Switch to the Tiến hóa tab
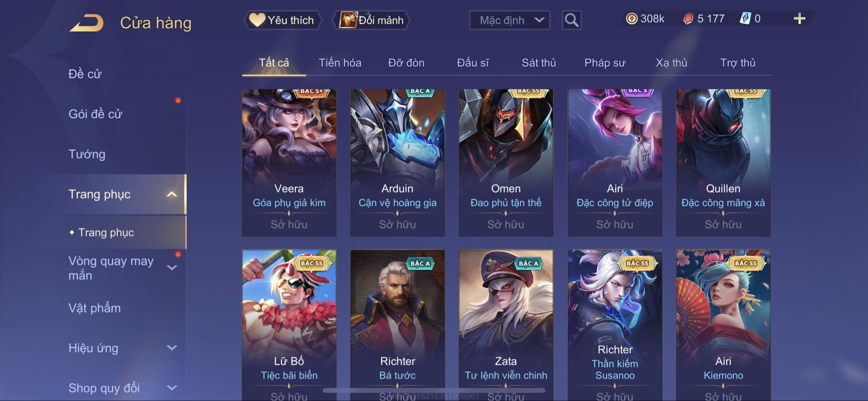Screen dimensions: 868x401 (340, 63)
